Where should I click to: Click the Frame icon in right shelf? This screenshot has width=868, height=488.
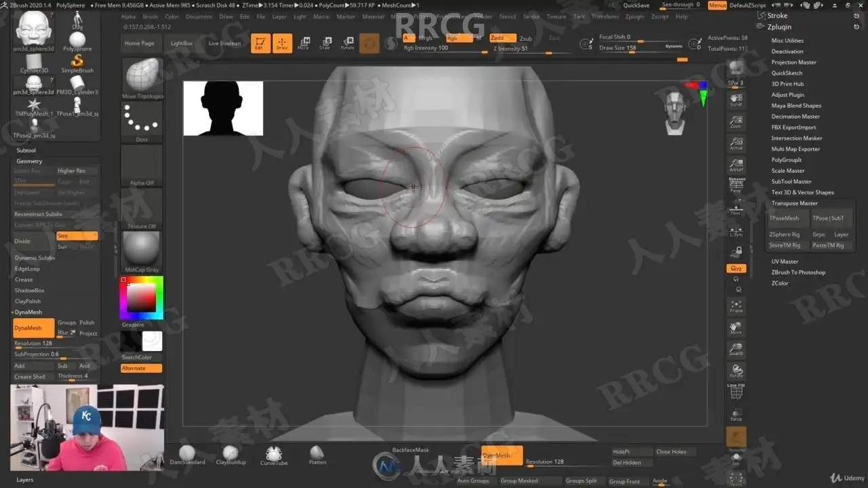(x=736, y=306)
